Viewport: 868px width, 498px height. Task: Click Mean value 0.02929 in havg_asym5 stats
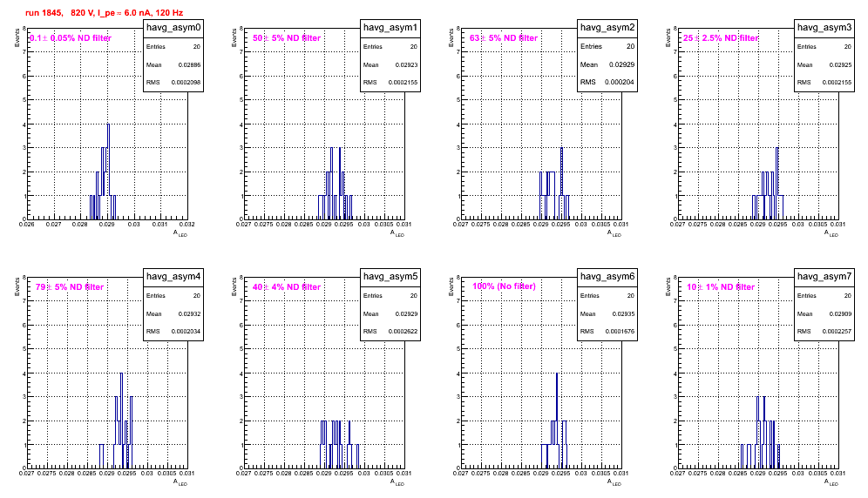(x=406, y=313)
